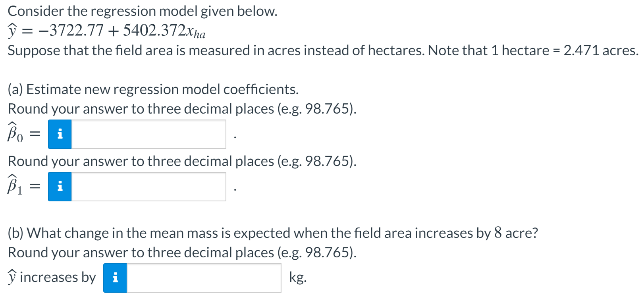Click the 'kg.' unit label
The image size is (644, 303).
click(298, 277)
